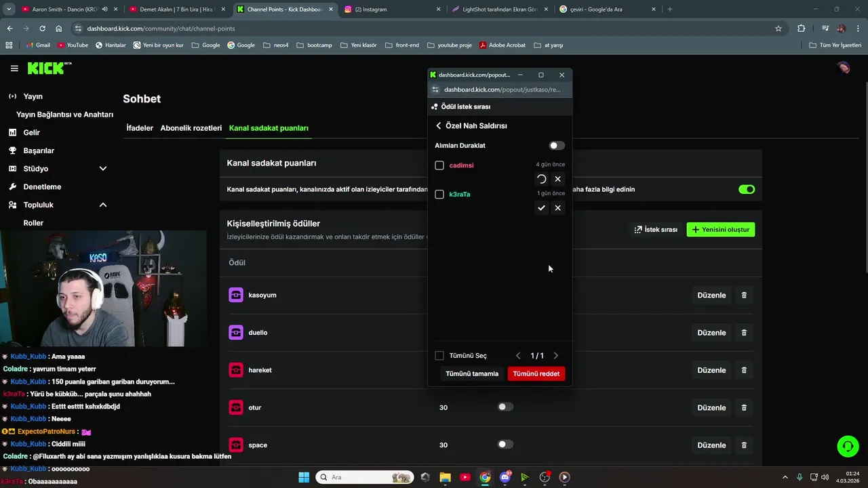This screenshot has height=488, width=868.
Task: Edit the duello reward with Düzenle
Action: pyautogui.click(x=711, y=333)
